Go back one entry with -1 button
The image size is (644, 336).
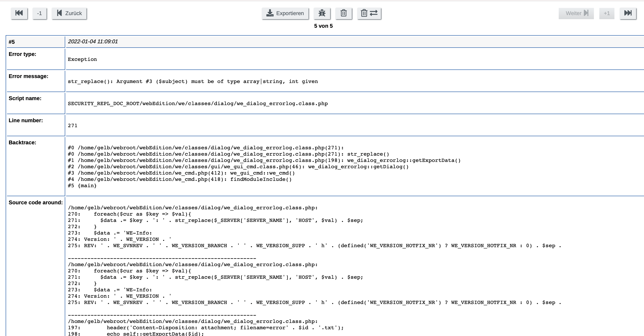pos(39,13)
